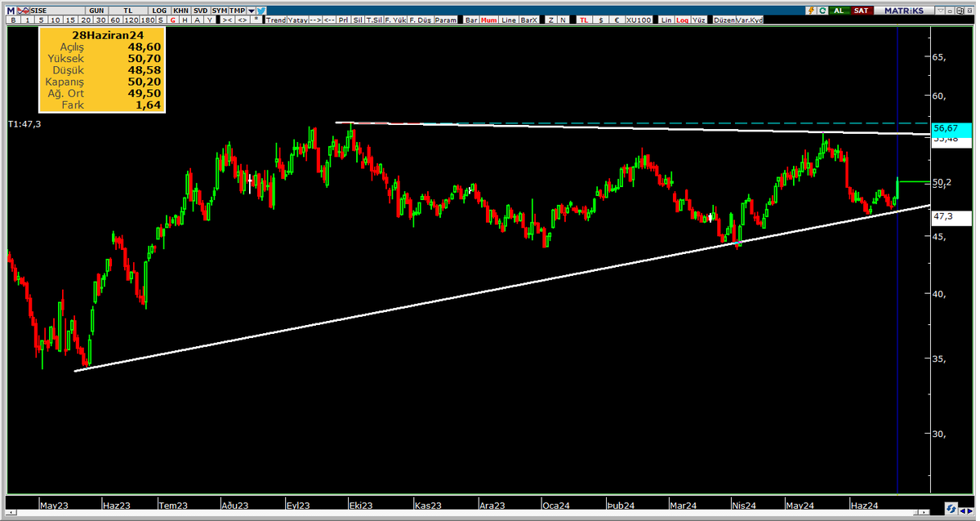Select the Y yearly period button
Viewport: 980px width, 521px height.
(209, 20)
